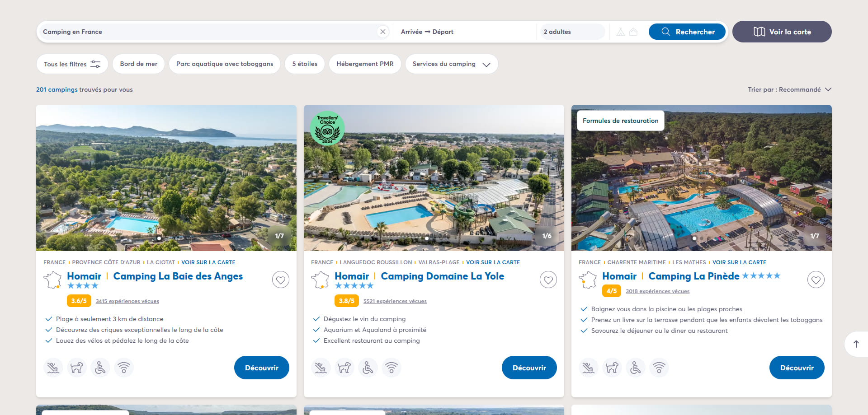
Task: Click wifi icon on Camping La Pinède card
Action: (659, 368)
